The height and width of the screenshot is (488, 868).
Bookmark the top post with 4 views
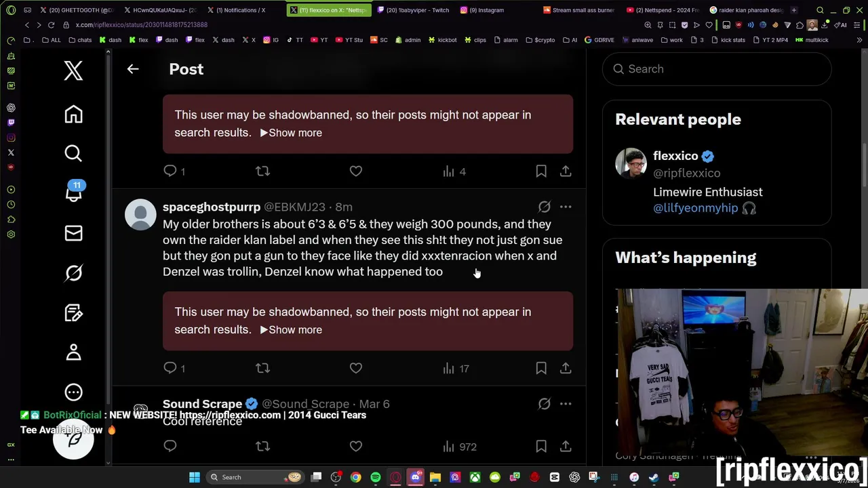pyautogui.click(x=541, y=171)
